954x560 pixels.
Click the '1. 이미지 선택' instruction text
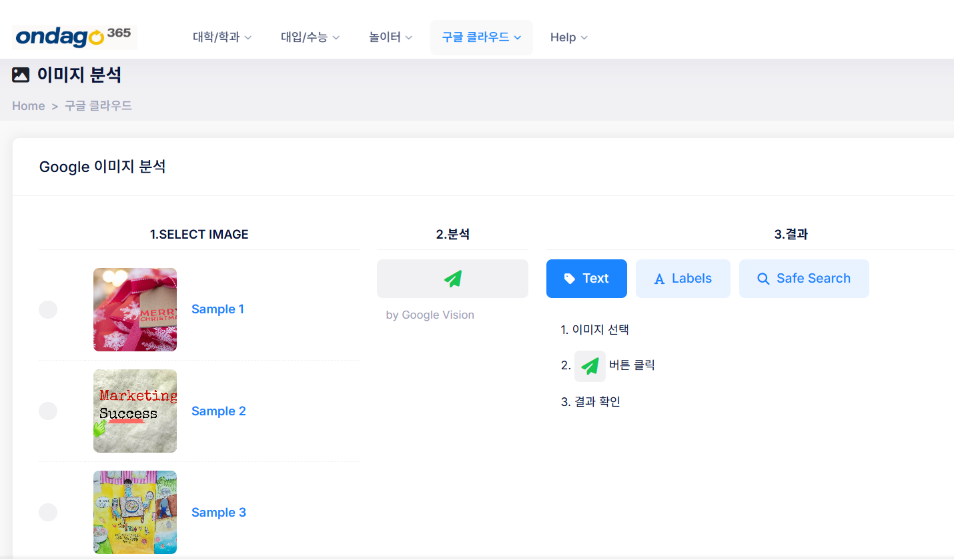[x=595, y=329]
